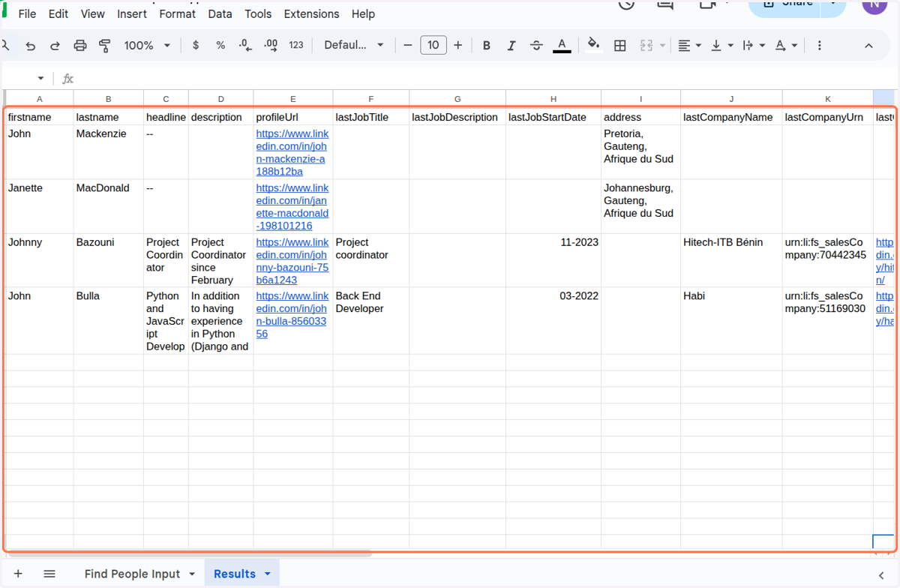900x588 pixels.
Task: Open the Format menu
Action: (178, 13)
